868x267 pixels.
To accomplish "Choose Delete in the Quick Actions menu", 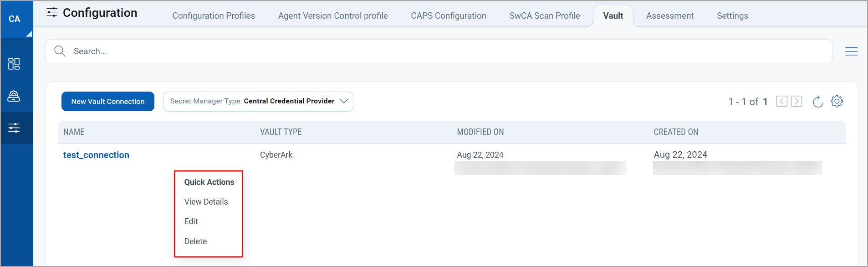I will pos(195,241).
